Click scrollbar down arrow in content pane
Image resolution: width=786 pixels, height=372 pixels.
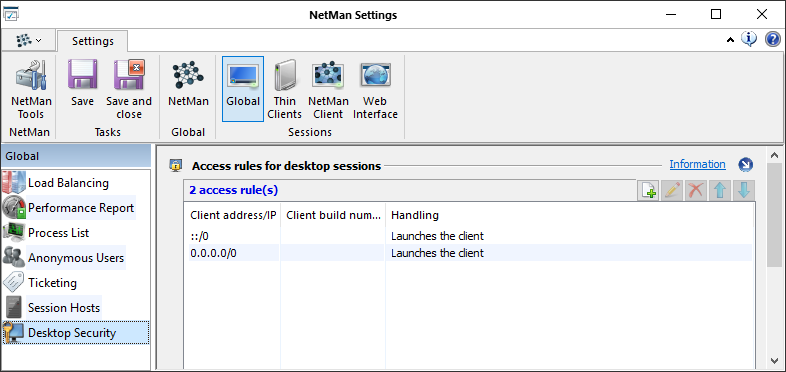tap(774, 360)
